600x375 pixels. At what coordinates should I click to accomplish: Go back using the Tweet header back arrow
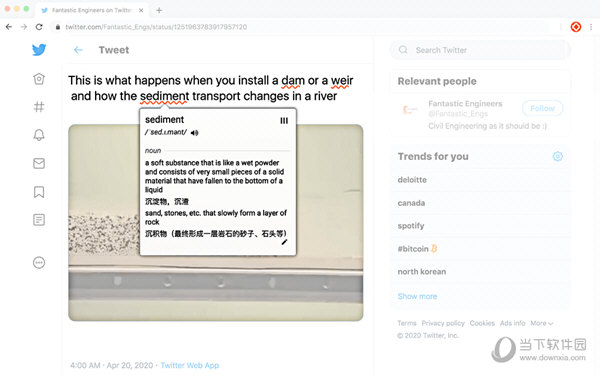tap(78, 50)
